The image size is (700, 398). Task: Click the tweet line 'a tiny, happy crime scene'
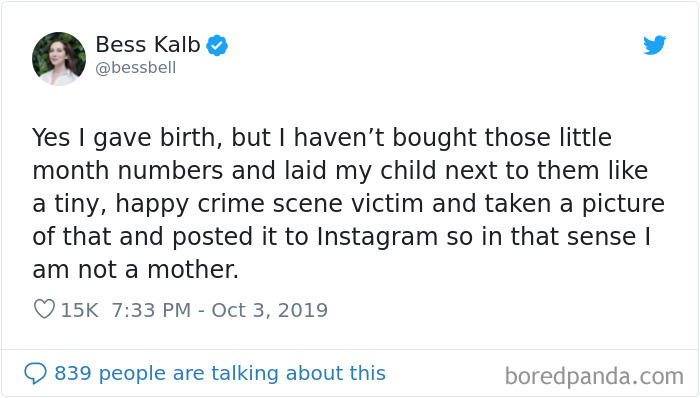pos(349,204)
